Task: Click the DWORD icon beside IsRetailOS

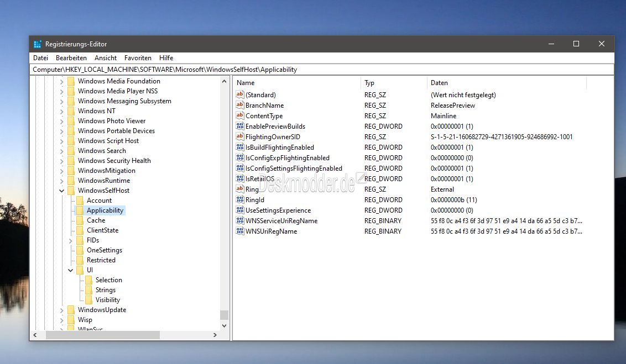Action: coord(239,178)
